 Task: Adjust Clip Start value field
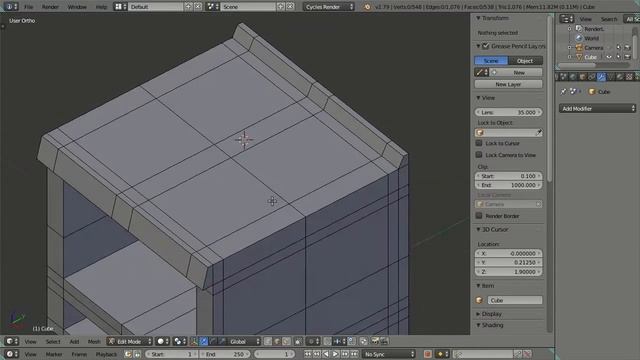tap(509, 176)
